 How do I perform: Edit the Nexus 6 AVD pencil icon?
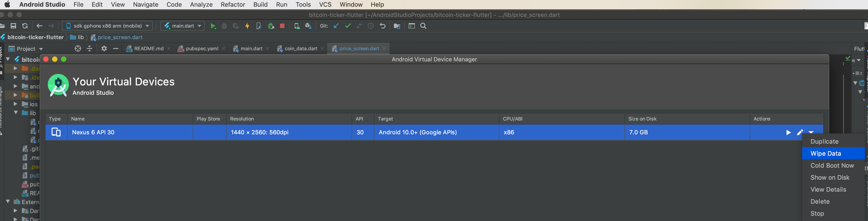pyautogui.click(x=800, y=133)
